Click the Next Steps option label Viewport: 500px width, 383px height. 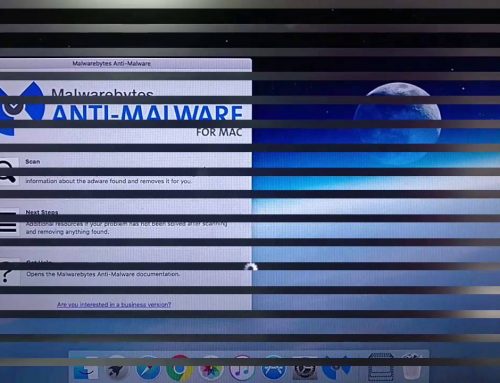click(42, 212)
